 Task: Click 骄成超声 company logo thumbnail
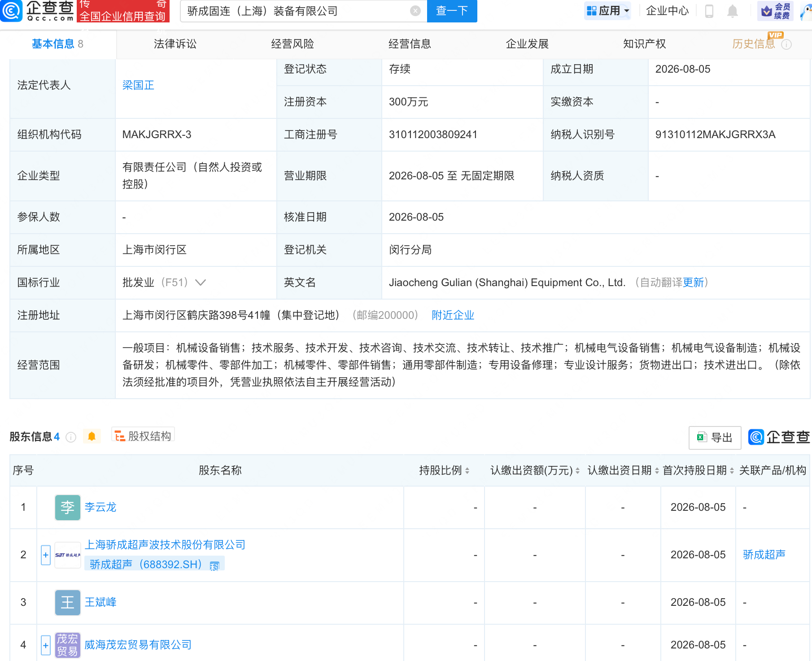67,555
